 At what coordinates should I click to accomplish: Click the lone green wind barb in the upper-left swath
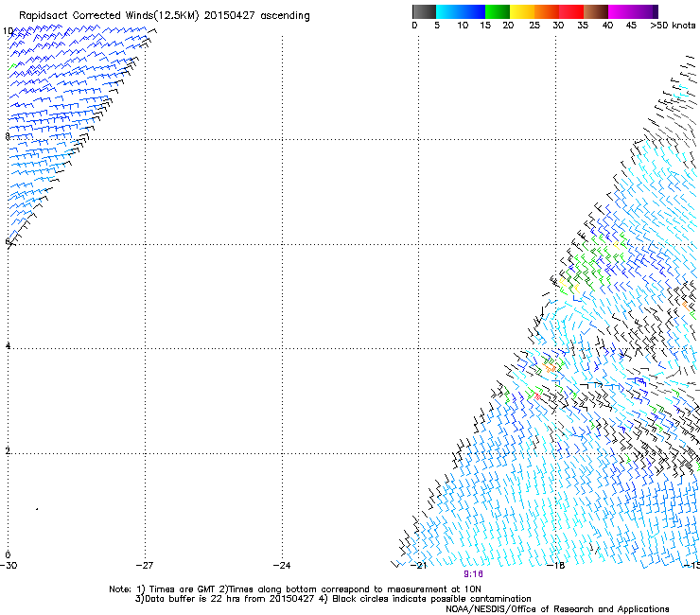pos(12,67)
